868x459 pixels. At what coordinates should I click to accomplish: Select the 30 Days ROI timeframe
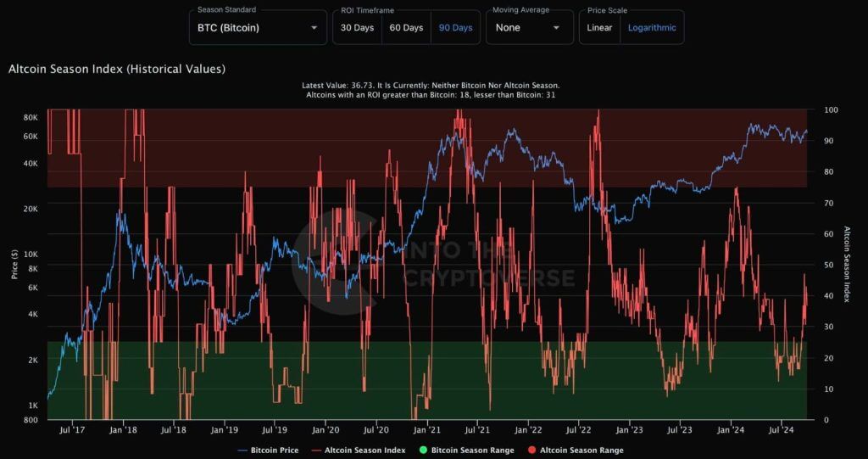click(357, 27)
